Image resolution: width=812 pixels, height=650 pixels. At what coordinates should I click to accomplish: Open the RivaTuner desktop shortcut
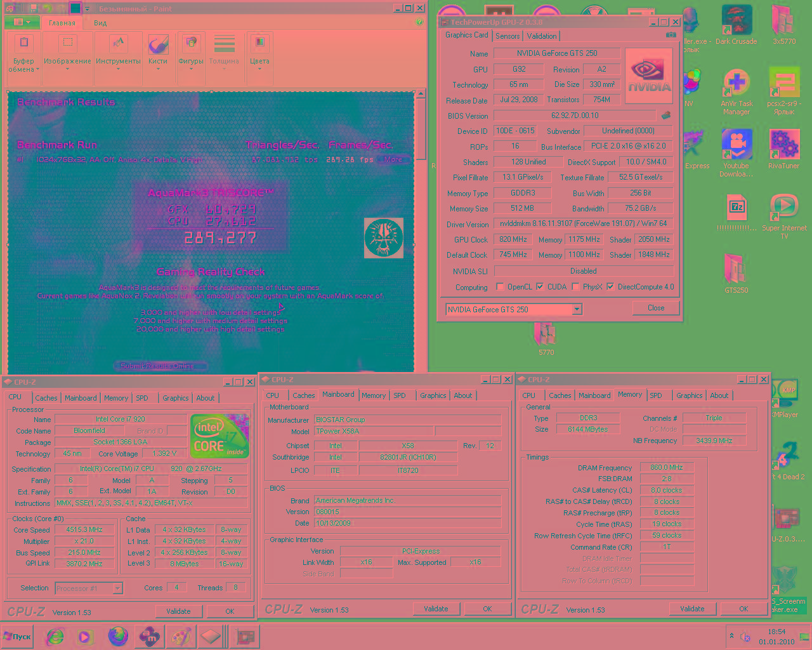tap(784, 150)
